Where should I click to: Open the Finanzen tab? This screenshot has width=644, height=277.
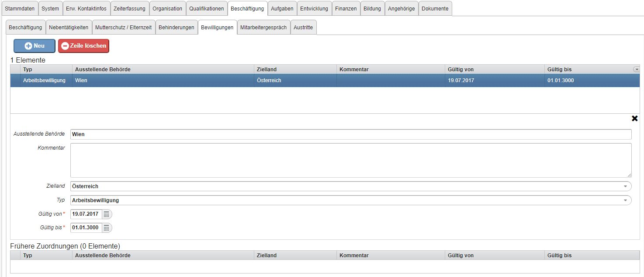(346, 9)
